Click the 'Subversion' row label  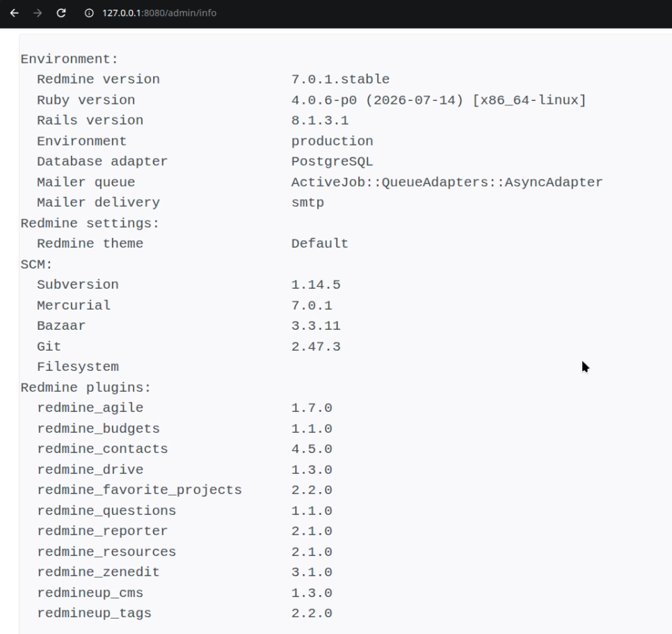click(78, 285)
